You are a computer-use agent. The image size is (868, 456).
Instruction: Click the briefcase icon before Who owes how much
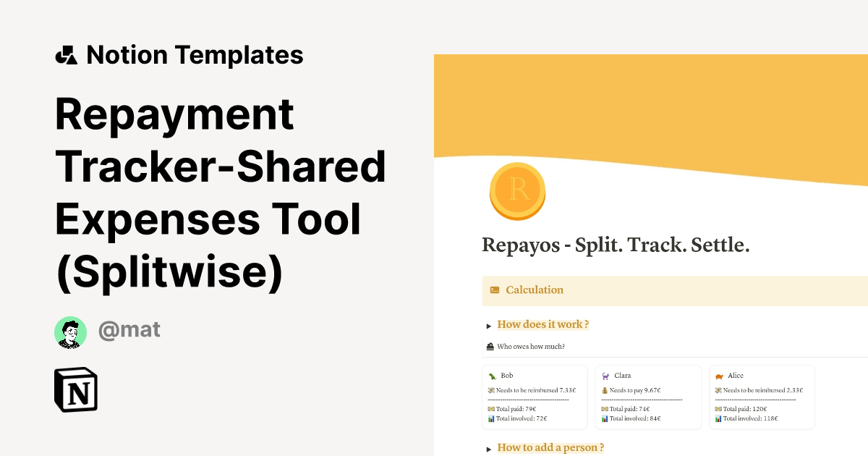pyautogui.click(x=489, y=346)
